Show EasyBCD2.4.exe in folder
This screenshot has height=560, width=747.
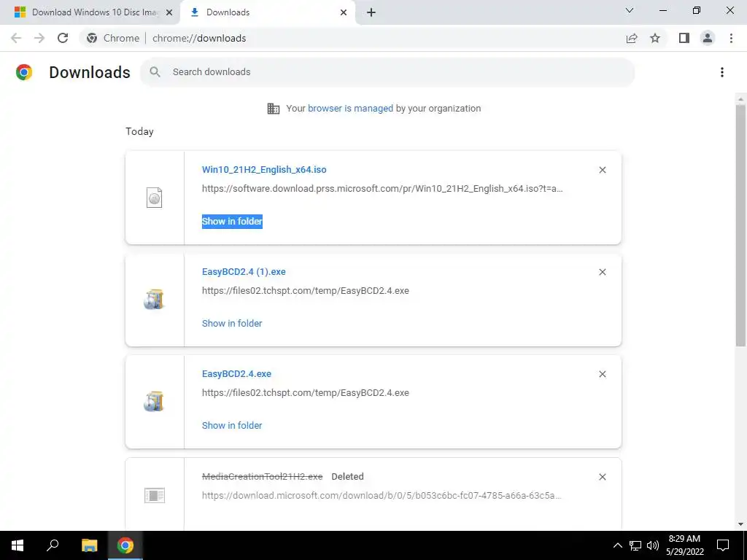[x=232, y=425]
